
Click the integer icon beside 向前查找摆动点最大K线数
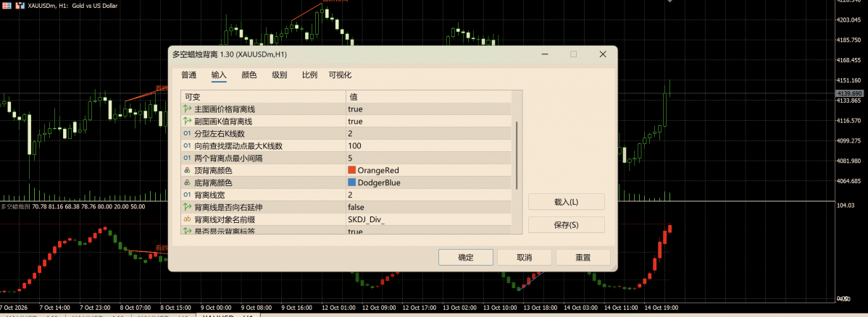tap(186, 146)
